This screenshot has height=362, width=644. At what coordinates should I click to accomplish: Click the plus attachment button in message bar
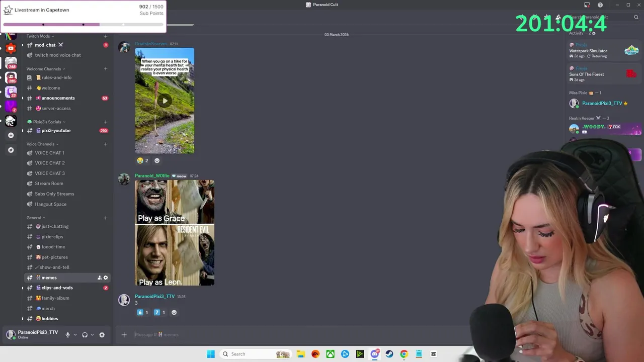(x=124, y=335)
